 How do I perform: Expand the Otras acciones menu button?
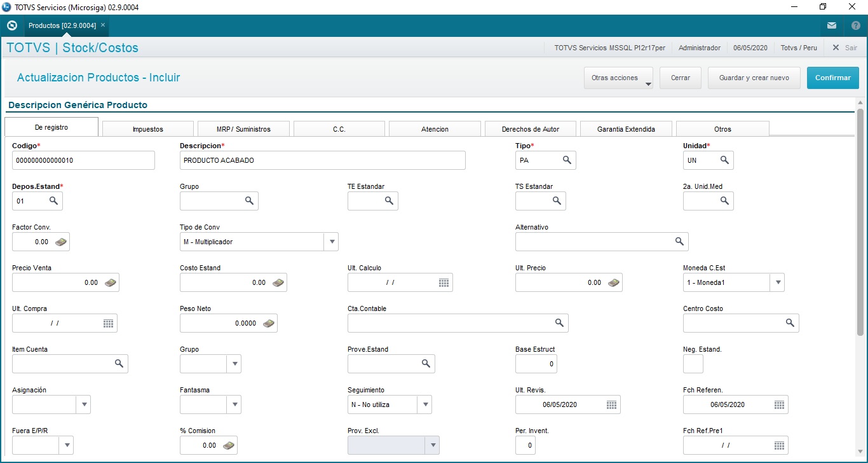pos(618,78)
